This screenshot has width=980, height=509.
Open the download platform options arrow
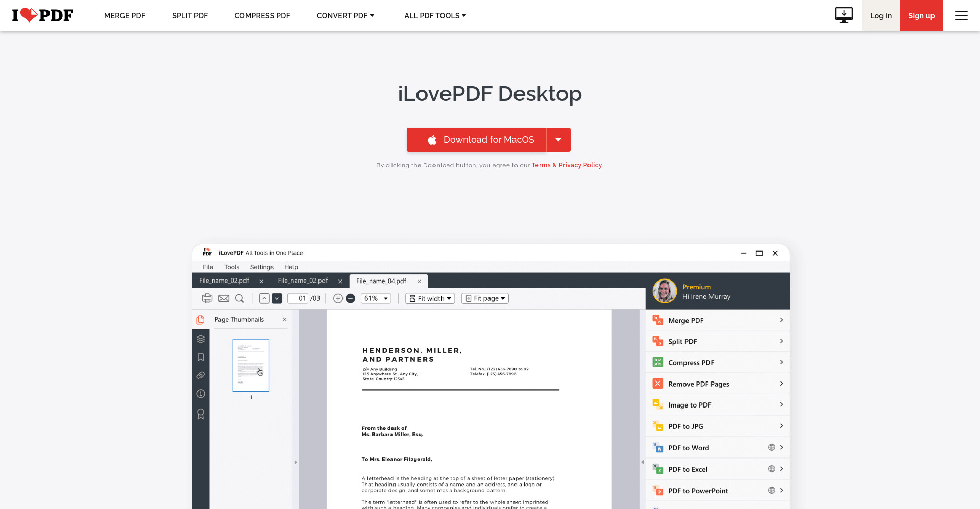[x=558, y=140]
